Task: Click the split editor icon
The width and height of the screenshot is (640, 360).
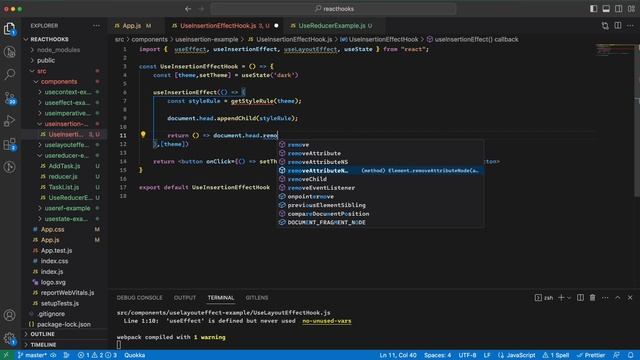Action: (x=618, y=26)
